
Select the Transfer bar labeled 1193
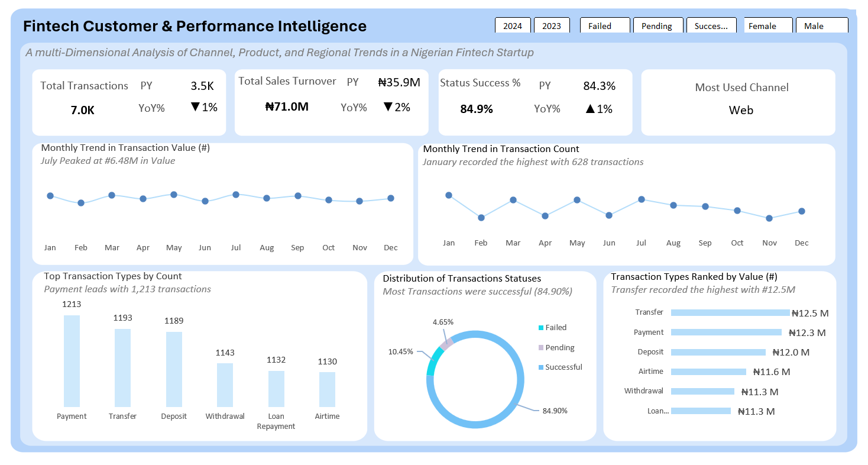(122, 368)
